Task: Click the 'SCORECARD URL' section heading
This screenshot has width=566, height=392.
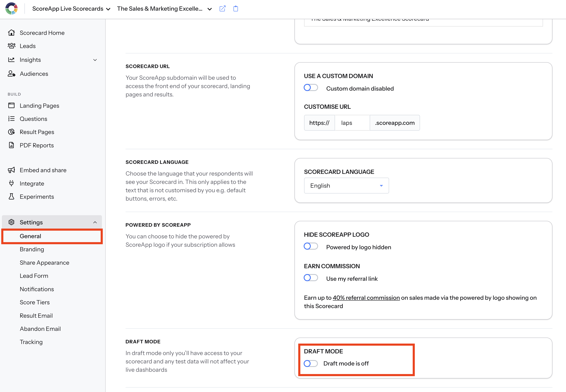Action: click(x=147, y=66)
